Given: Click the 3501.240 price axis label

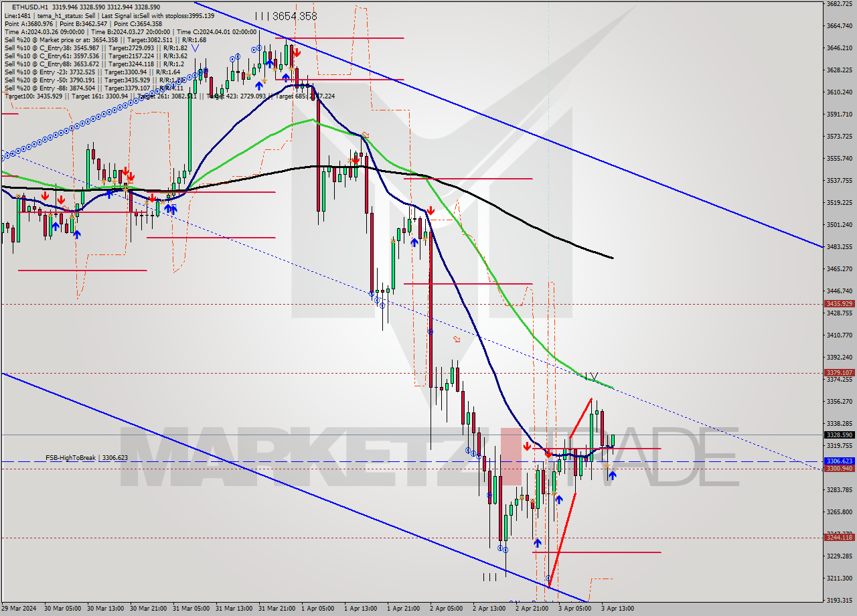Looking at the screenshot, I should tap(840, 225).
